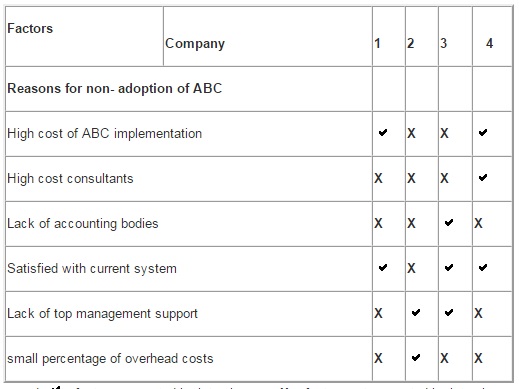Viewport: 519px width, 389px height.
Task: Select the column header for company 1
Action: point(377,43)
